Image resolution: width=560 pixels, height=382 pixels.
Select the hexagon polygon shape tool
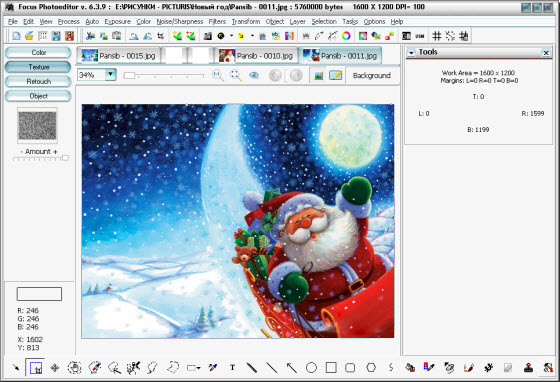tap(371, 368)
